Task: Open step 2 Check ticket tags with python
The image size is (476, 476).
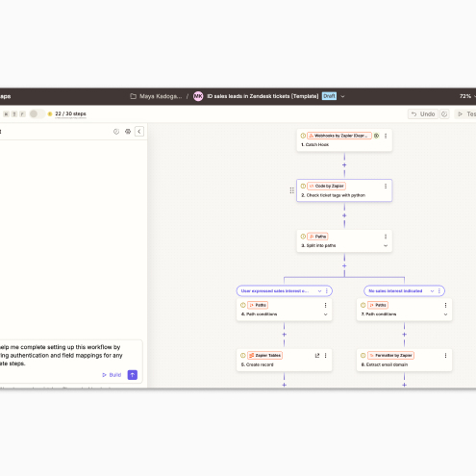Action: point(344,190)
